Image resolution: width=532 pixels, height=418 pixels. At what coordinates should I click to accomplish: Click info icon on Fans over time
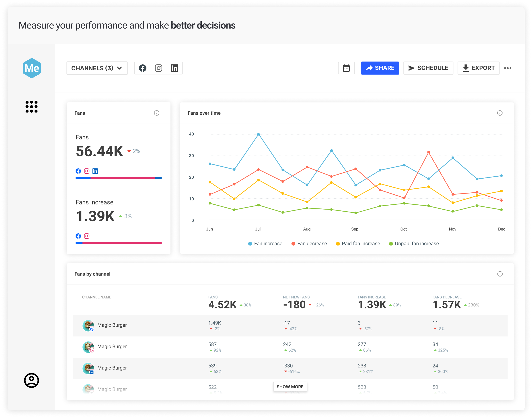coord(500,113)
